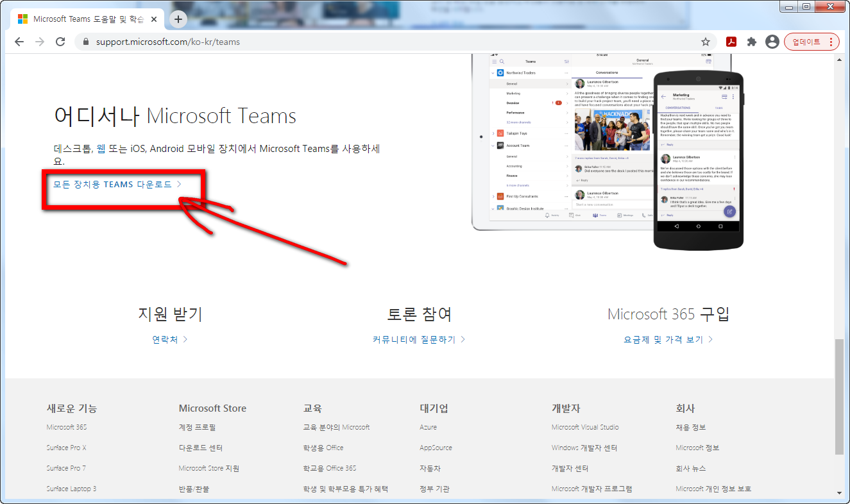Open 교육 분야의 Microsoft footer link
The image size is (850, 504).
pos(336,427)
